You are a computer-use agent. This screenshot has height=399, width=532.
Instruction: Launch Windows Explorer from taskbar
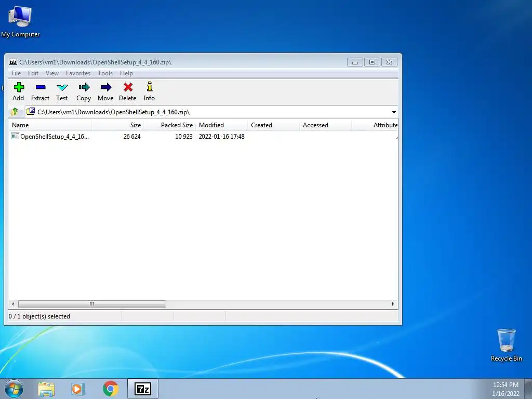pyautogui.click(x=46, y=389)
